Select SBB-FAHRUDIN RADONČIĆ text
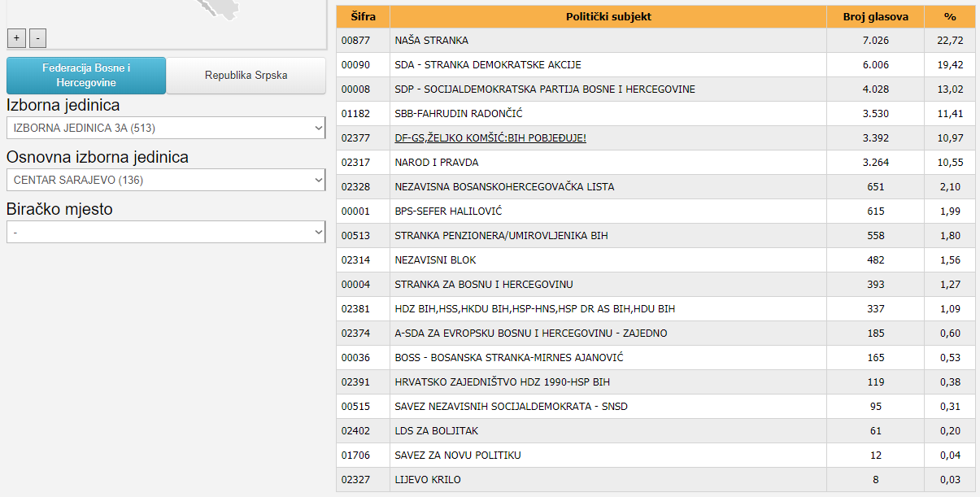This screenshot has width=980, height=497. 459,114
